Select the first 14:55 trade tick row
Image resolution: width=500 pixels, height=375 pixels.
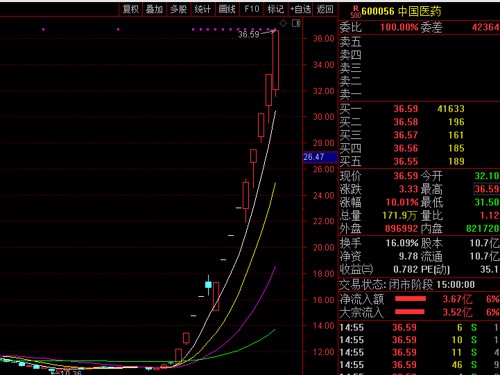pyautogui.click(x=419, y=327)
